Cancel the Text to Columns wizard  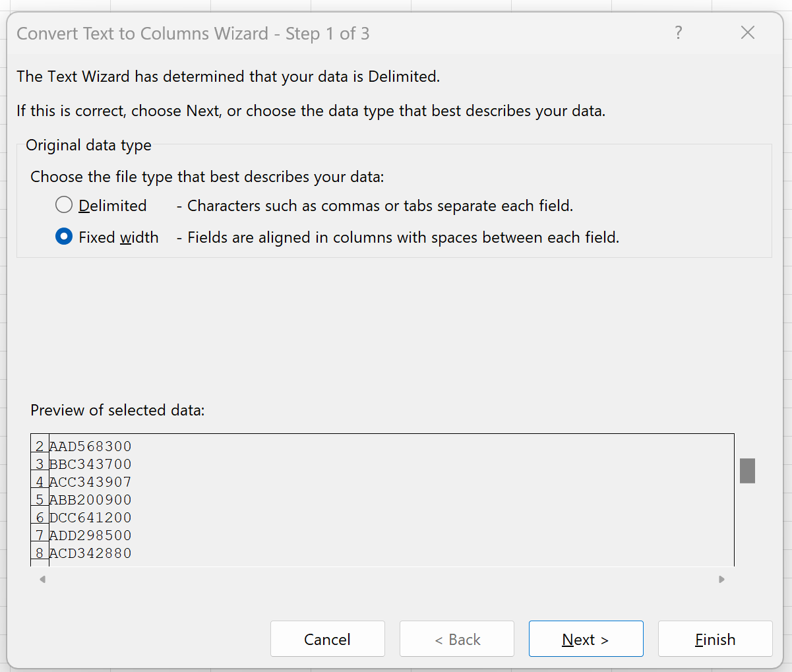(x=327, y=638)
